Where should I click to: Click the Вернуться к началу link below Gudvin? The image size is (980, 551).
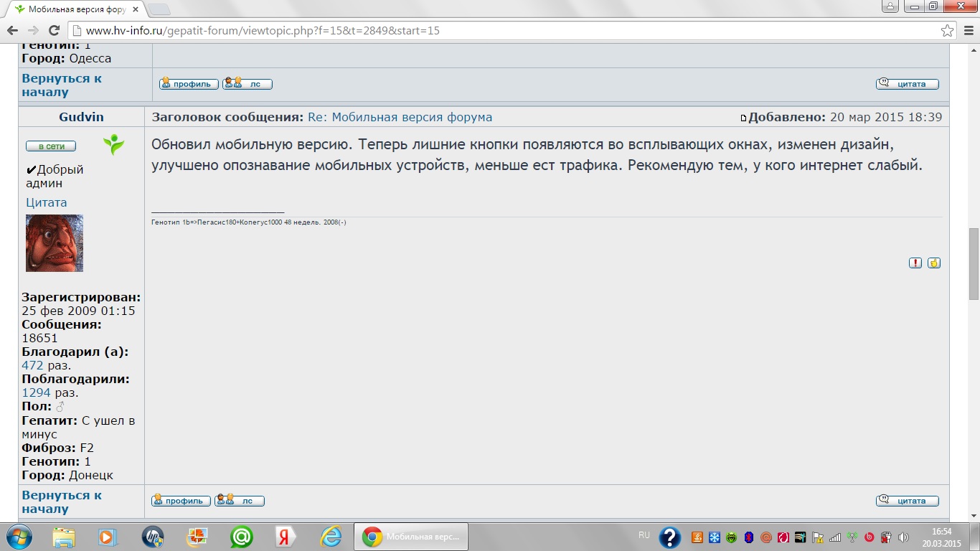[62, 501]
